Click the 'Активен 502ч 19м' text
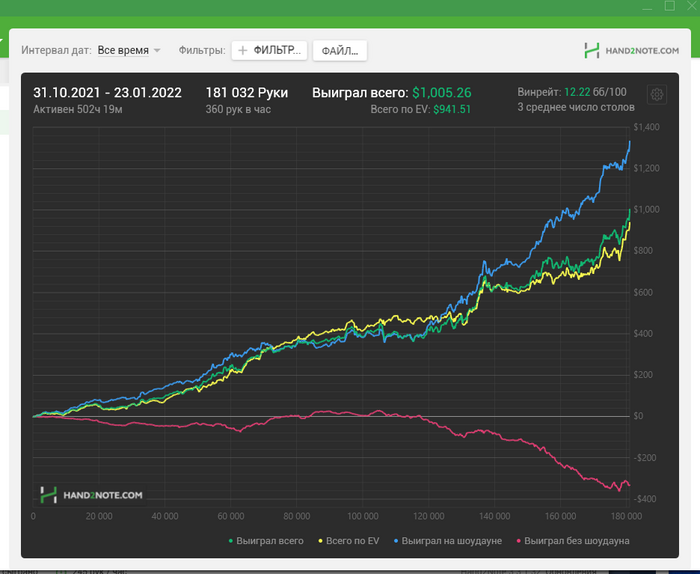Image resolution: width=700 pixels, height=574 pixels. pos(78,109)
